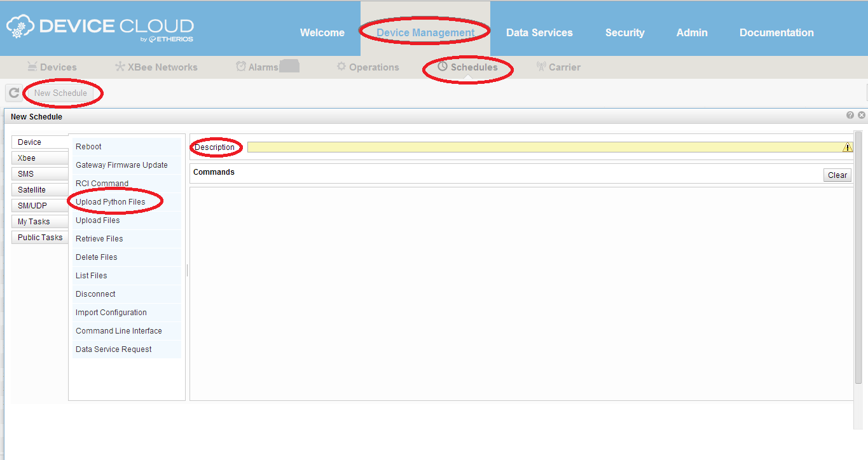Click the refresh icon beside New Schedule
Screen dimensions: 868x460
[13, 93]
